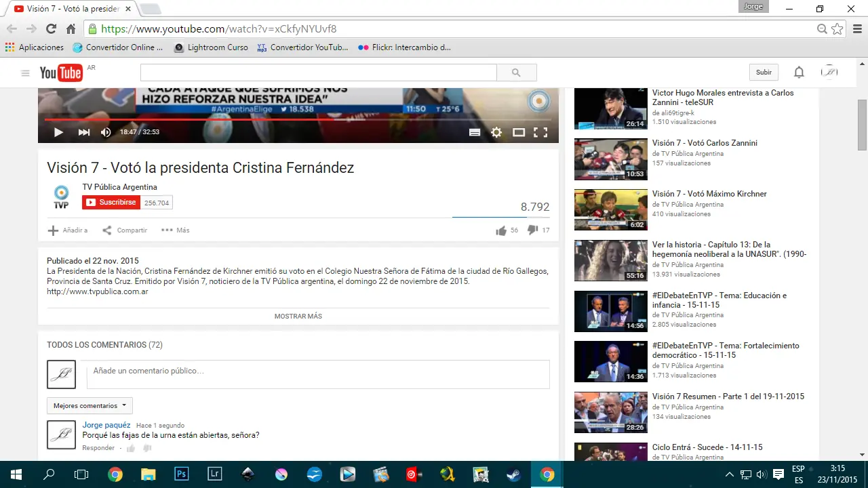The height and width of the screenshot is (488, 868).
Task: Open Aplicaciones bookmark shortcut
Action: (35, 47)
